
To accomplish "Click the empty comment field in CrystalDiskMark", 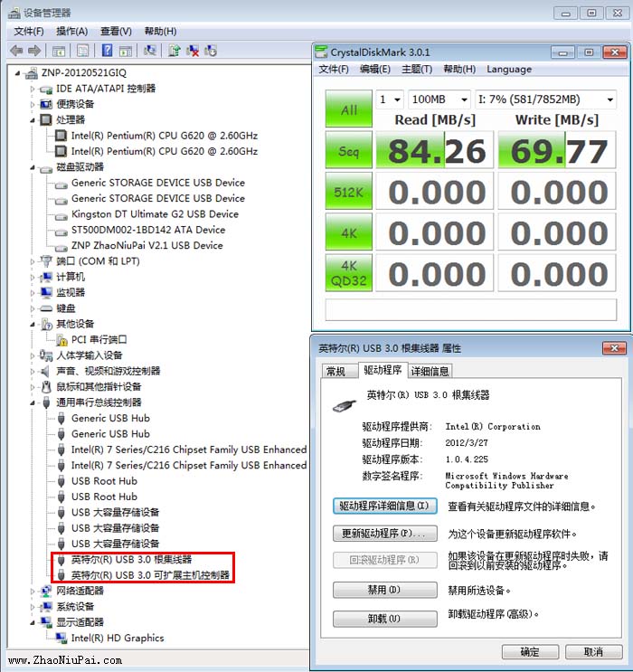I will (470, 309).
